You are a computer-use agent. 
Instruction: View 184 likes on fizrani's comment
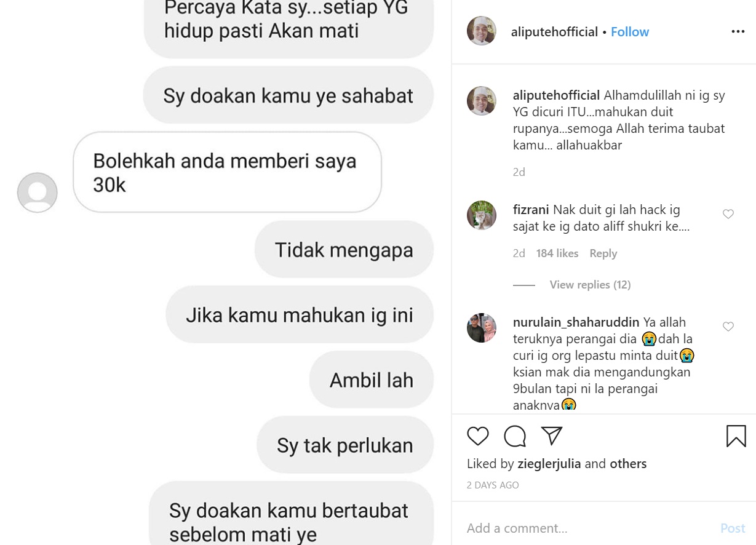pos(557,253)
